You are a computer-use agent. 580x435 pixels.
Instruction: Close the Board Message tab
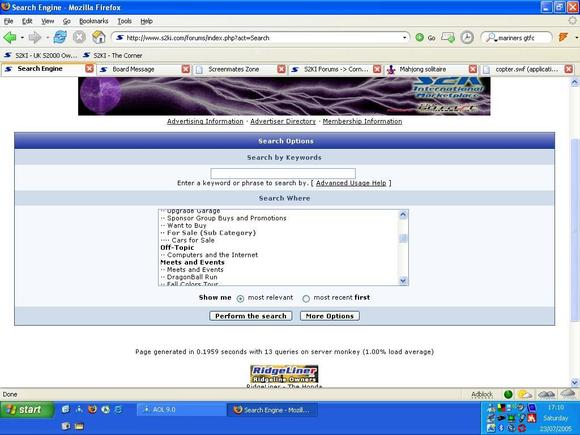click(x=186, y=69)
